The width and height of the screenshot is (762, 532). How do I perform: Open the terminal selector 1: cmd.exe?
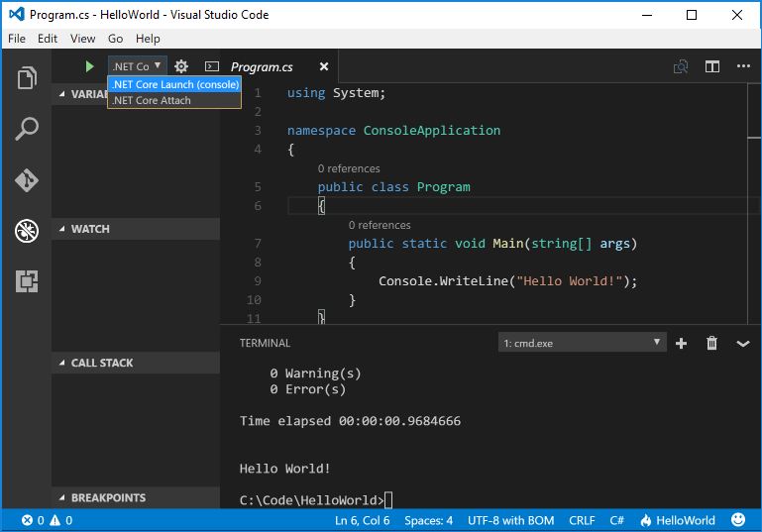[x=583, y=343]
